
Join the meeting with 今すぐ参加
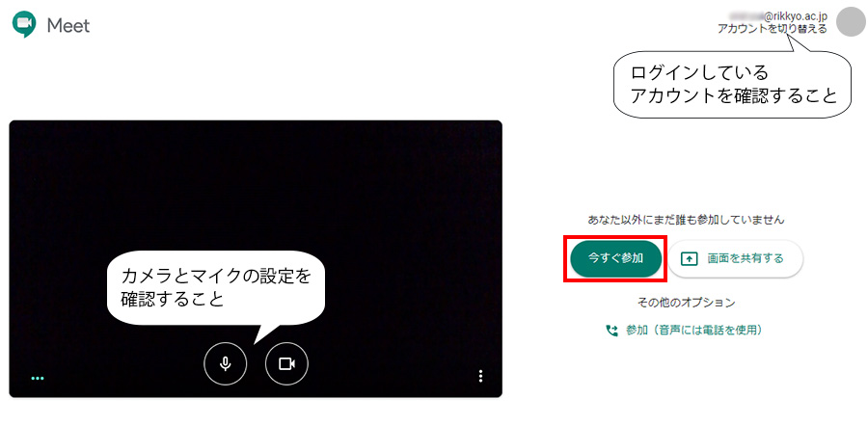[x=615, y=258]
